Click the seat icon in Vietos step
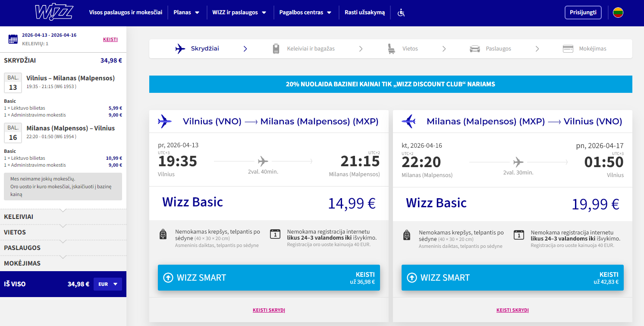The image size is (644, 326). [x=392, y=49]
